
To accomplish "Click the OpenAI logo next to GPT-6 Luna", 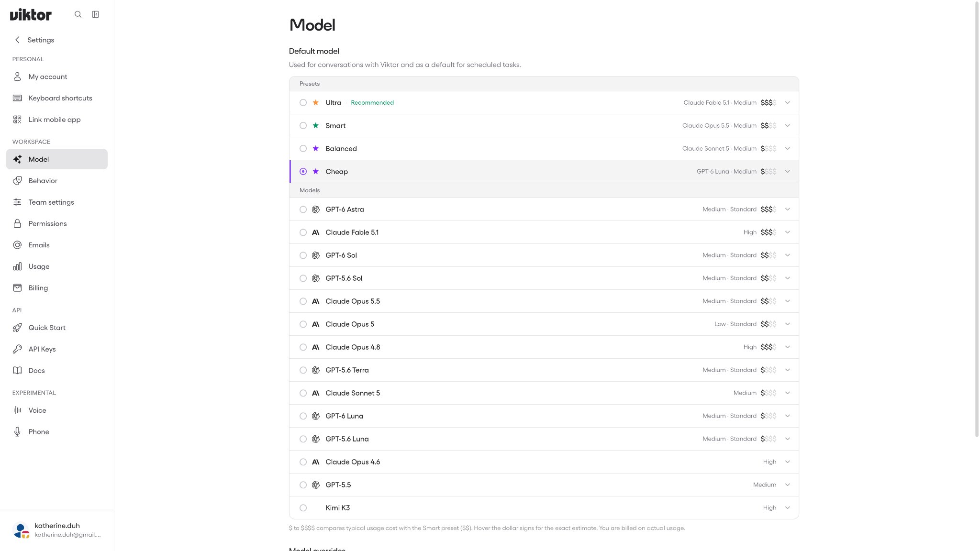I will coord(316,416).
